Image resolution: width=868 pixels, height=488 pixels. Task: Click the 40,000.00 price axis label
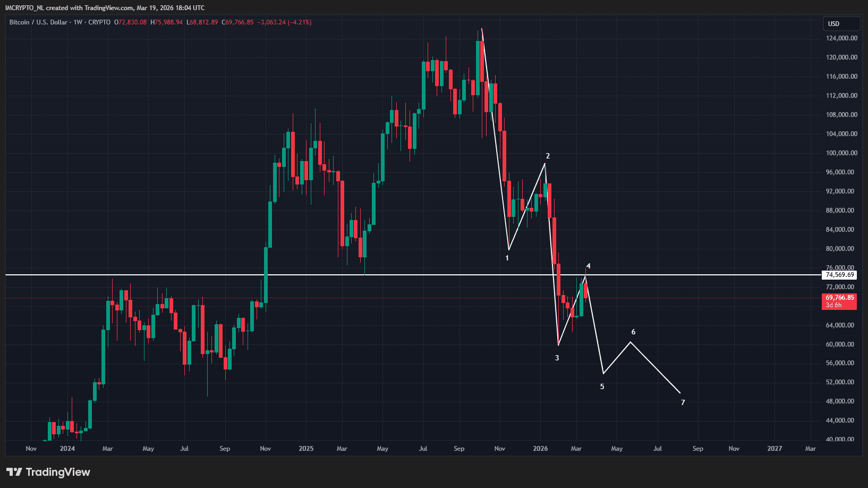841,440
